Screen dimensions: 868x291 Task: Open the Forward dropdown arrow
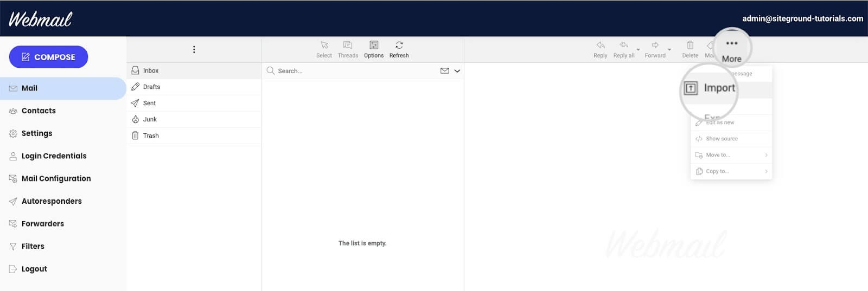click(x=669, y=50)
